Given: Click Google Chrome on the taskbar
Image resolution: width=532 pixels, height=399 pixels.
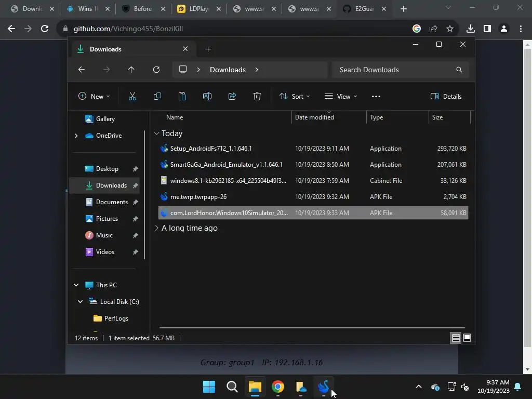Looking at the screenshot, I should 278,387.
